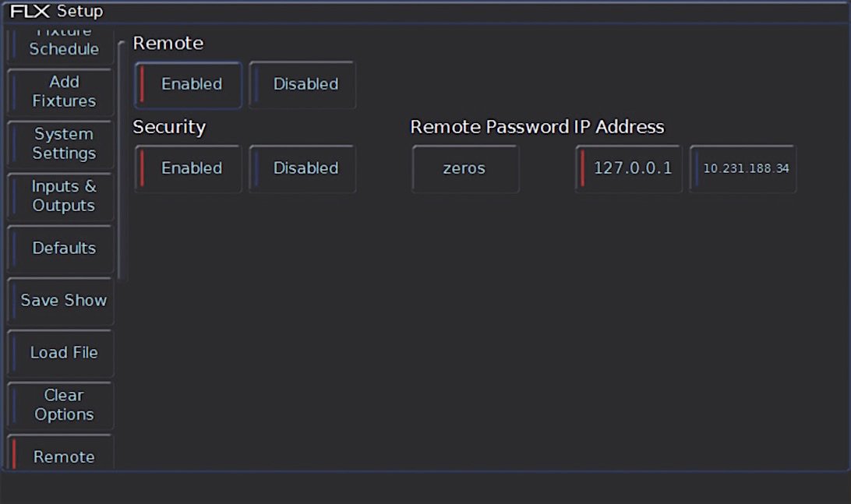Open Clear Options
The image size is (851, 504).
tap(60, 405)
